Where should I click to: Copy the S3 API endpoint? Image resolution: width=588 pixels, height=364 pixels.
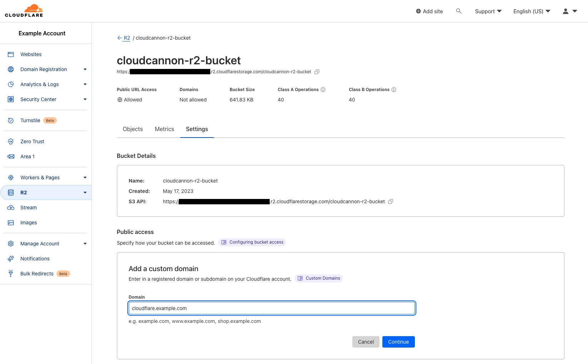click(x=390, y=201)
